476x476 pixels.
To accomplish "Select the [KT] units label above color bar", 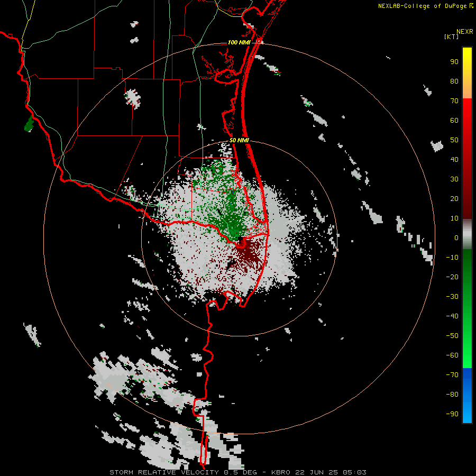I will tap(451, 36).
